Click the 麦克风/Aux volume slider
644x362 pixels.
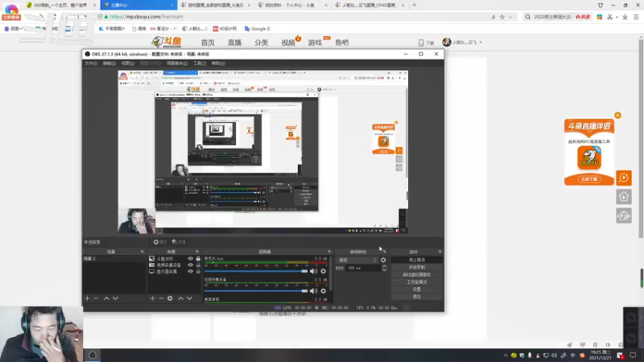click(256, 271)
